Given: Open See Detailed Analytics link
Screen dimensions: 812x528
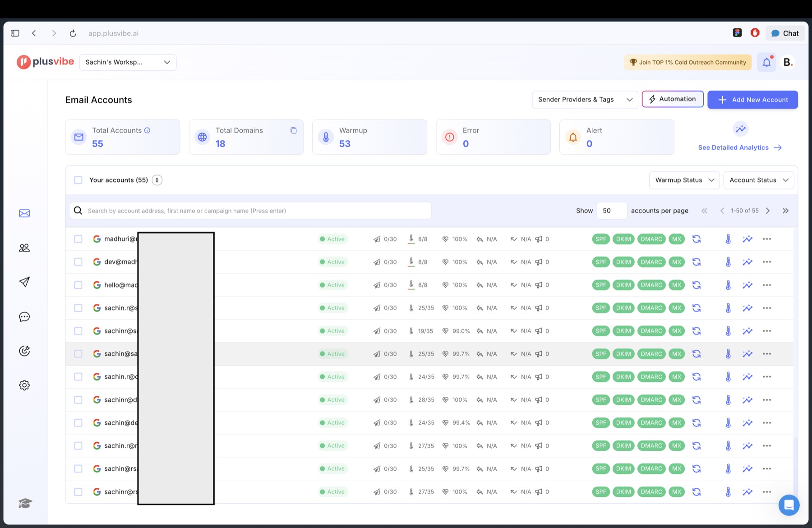Looking at the screenshot, I should pyautogui.click(x=740, y=148).
